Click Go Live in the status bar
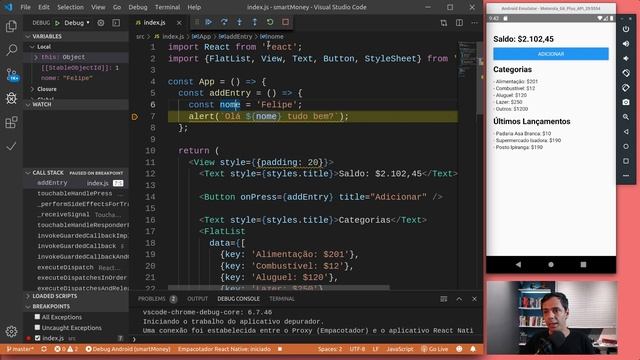The height and width of the screenshot is (360, 640). [x=435, y=349]
